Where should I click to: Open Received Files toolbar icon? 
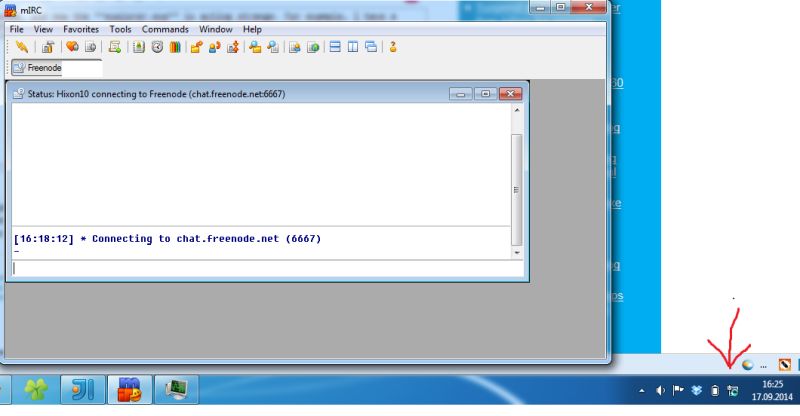coord(255,47)
